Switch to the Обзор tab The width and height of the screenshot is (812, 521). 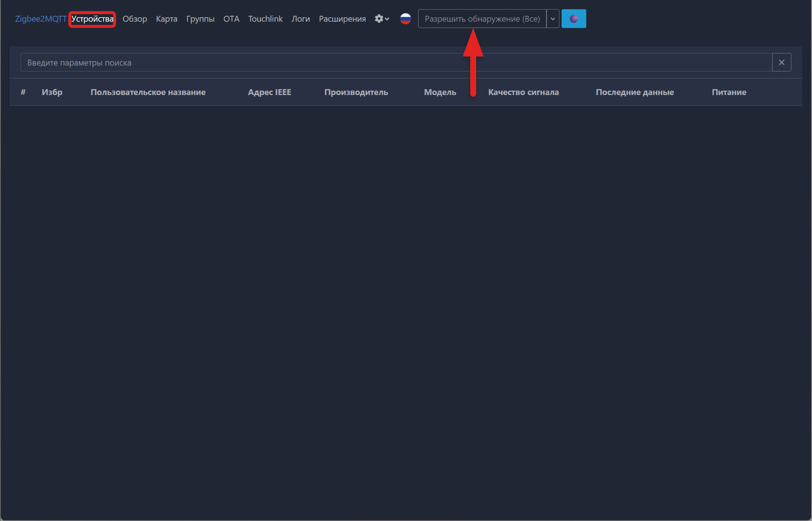point(135,19)
